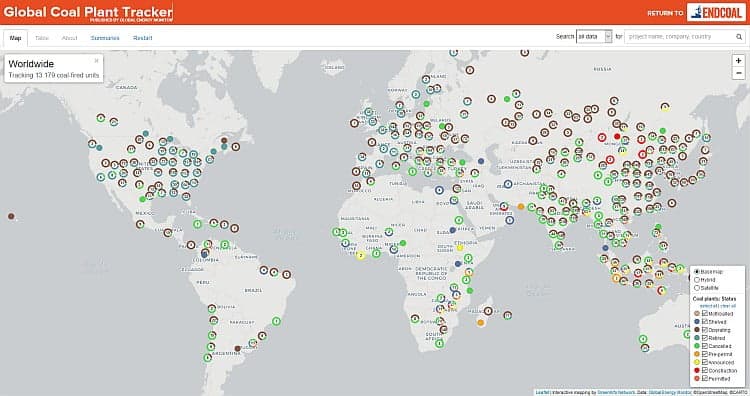Toggle the Announced status checkbox
750x396 pixels.
(705, 362)
